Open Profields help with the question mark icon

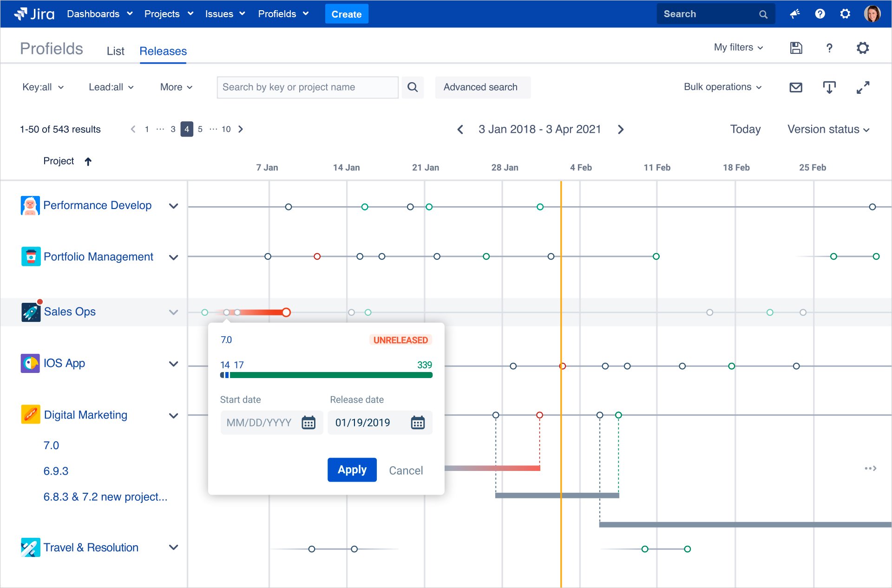[829, 48]
